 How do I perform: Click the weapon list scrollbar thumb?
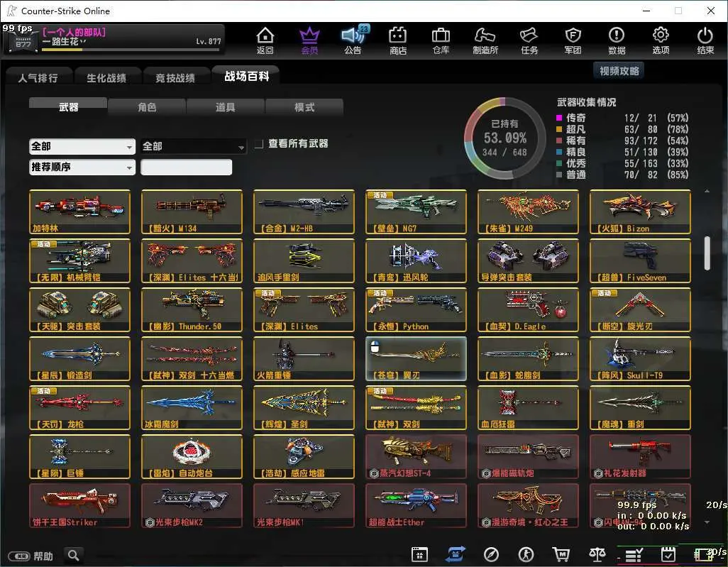pyautogui.click(x=707, y=253)
